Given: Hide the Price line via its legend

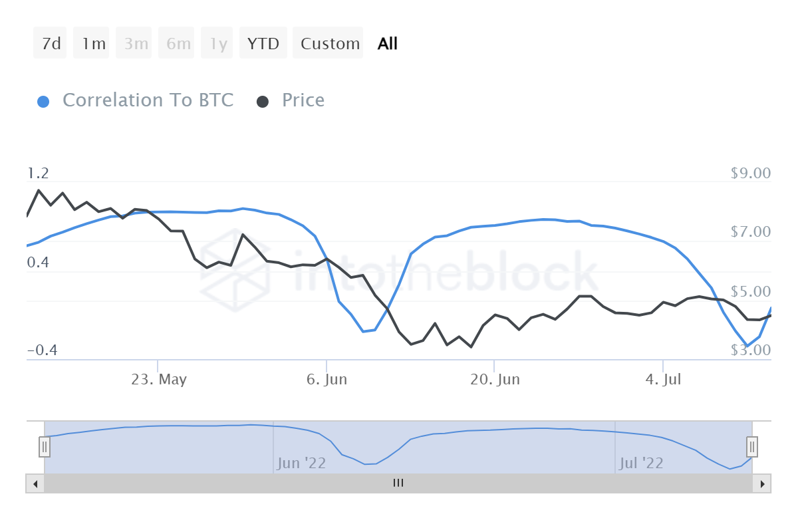Looking at the screenshot, I should [x=303, y=100].
